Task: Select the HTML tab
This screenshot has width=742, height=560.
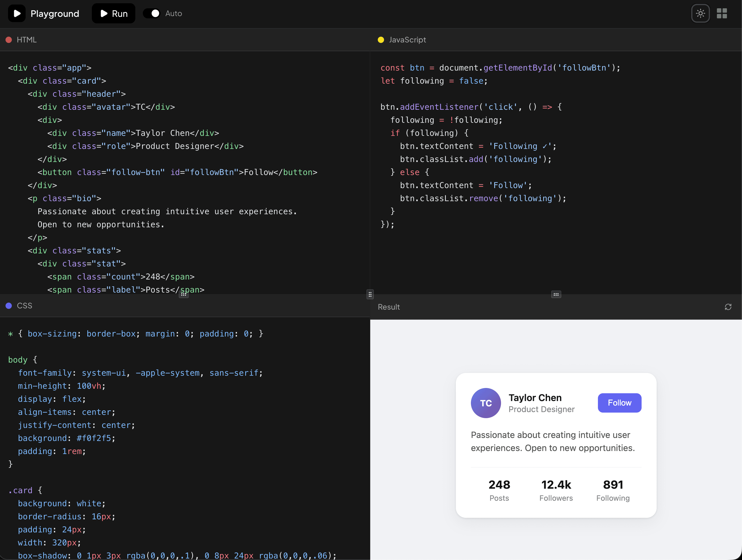Action: [27, 40]
